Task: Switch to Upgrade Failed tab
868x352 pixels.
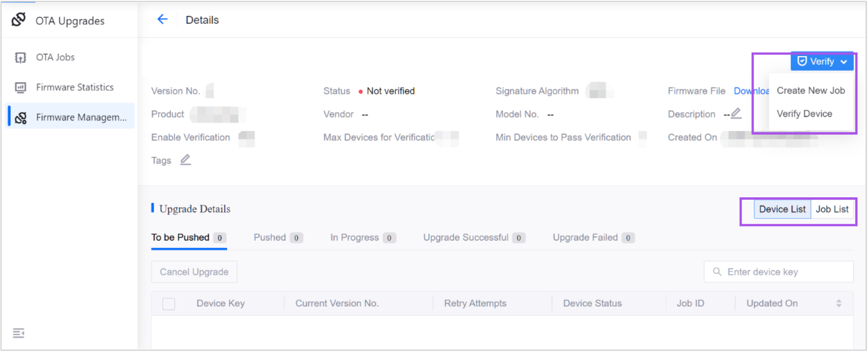Action: coord(594,238)
